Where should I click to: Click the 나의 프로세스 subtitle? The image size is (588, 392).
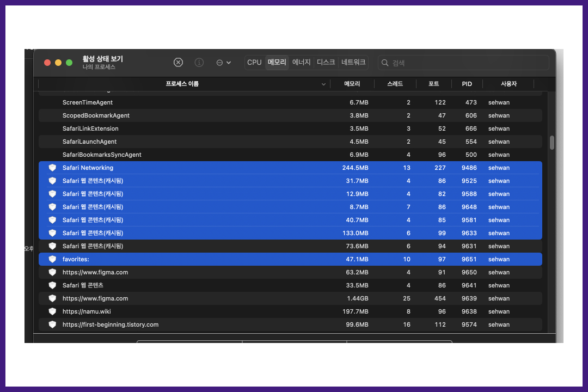click(99, 67)
